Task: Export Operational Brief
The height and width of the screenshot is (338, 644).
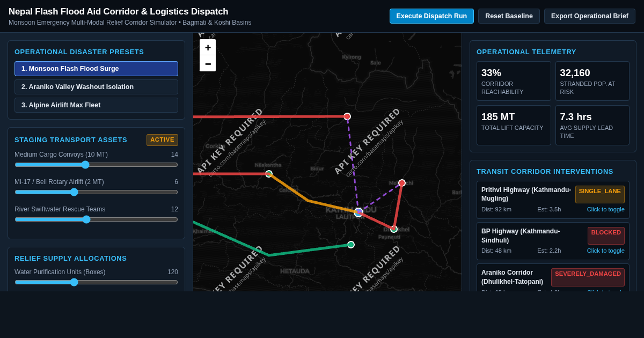Action: click(x=590, y=16)
